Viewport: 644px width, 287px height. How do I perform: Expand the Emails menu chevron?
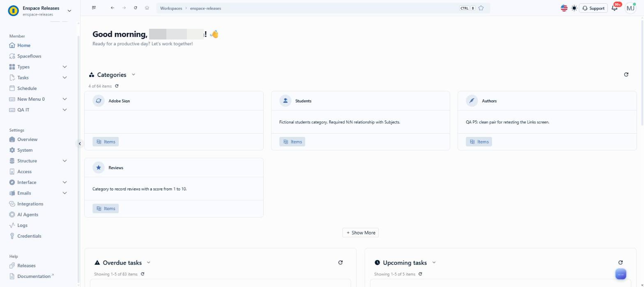(x=64, y=193)
